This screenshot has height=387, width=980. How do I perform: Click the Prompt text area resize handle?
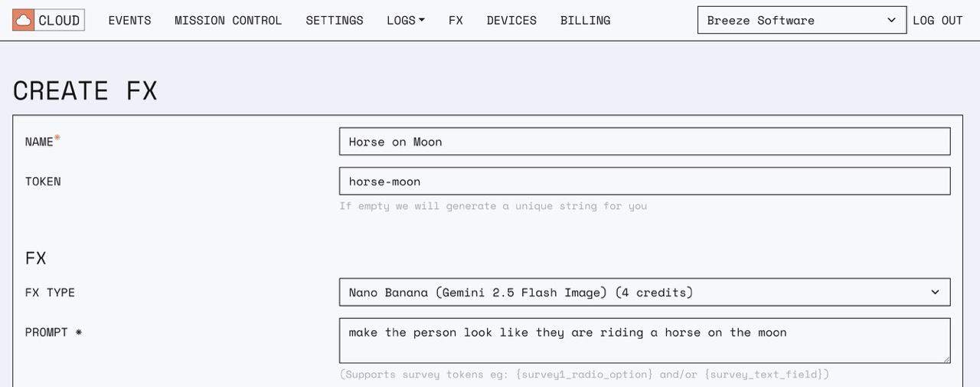pyautogui.click(x=946, y=359)
